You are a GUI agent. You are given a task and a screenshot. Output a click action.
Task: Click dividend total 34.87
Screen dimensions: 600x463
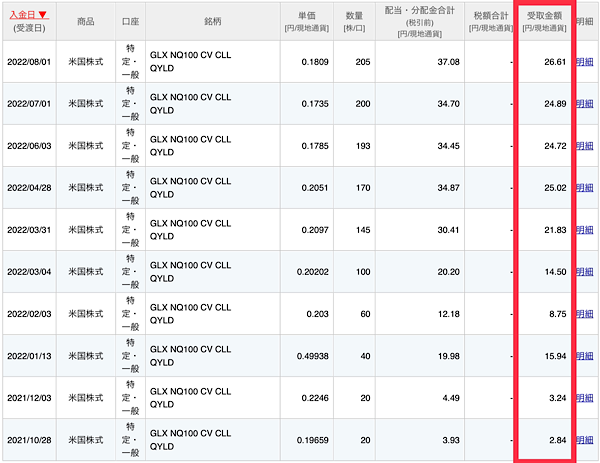coord(448,188)
